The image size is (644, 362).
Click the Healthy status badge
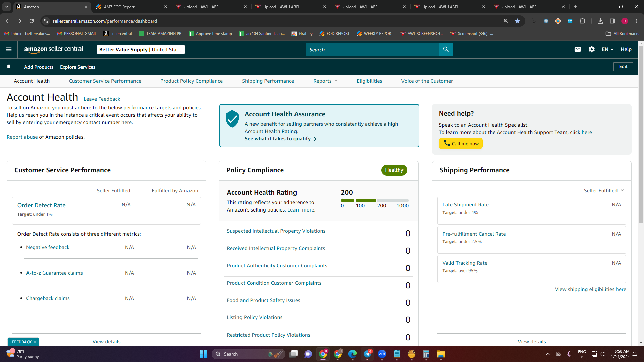394,170
